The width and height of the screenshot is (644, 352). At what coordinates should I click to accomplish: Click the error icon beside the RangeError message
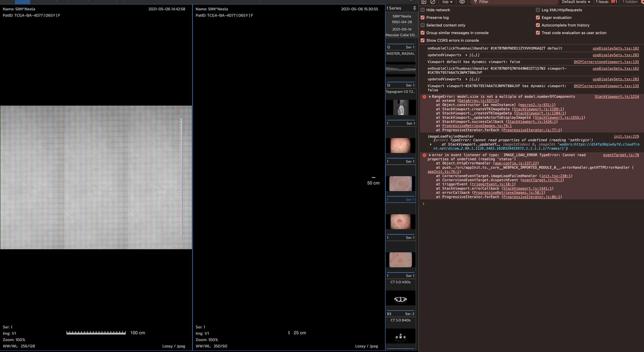click(424, 97)
